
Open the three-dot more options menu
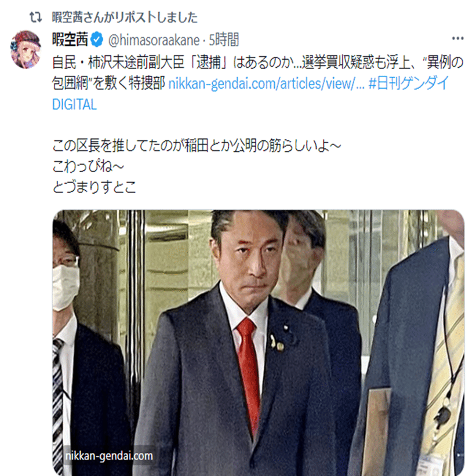457,38
